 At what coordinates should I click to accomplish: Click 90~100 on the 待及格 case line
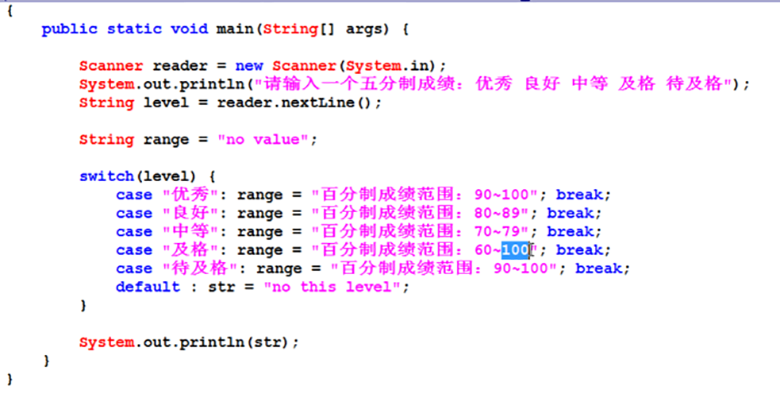pyautogui.click(x=520, y=268)
